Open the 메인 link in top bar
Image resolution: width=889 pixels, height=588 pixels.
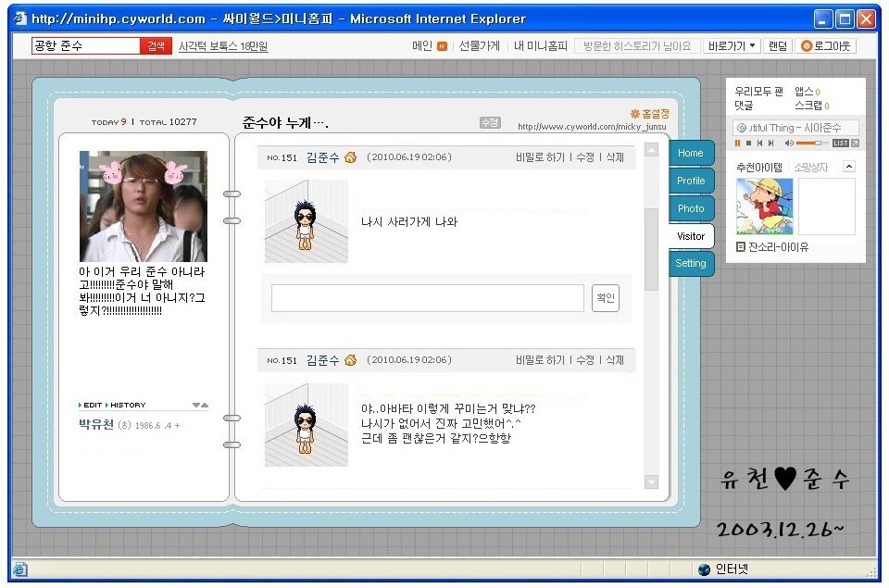[422, 46]
